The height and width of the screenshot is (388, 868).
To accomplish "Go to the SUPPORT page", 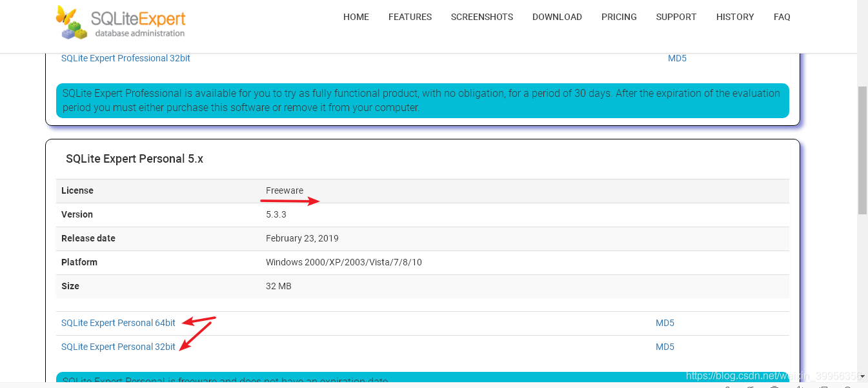I will (676, 17).
